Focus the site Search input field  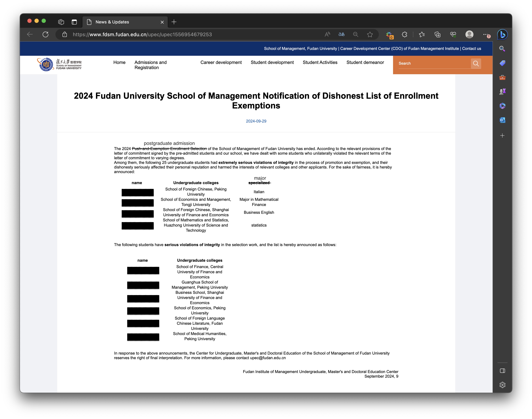(434, 63)
